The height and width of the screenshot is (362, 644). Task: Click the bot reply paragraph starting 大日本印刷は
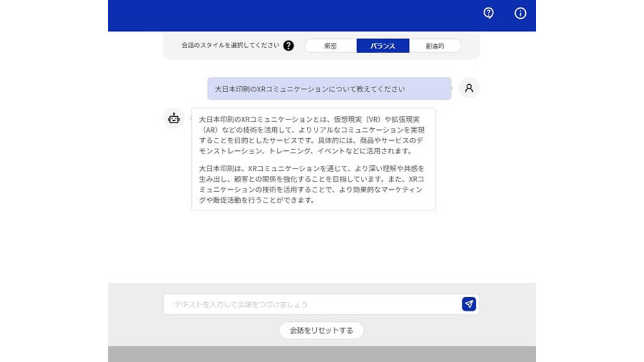[x=312, y=184]
